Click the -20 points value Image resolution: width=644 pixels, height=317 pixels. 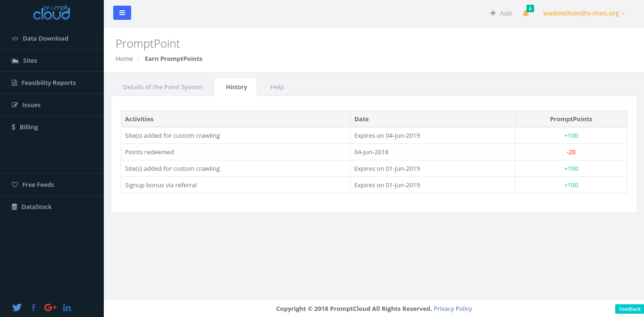(x=571, y=152)
